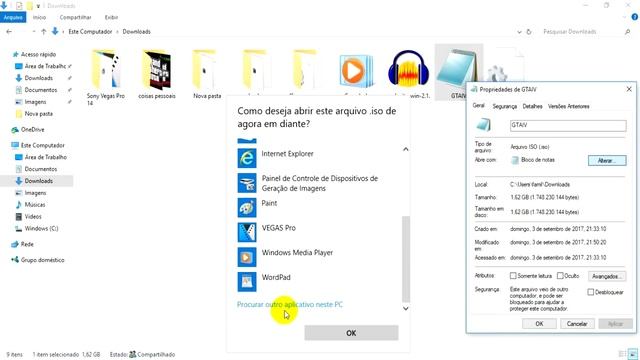This screenshot has width=640, height=360.
Task: Click the Explorer back arrow
Action: (x=9, y=31)
